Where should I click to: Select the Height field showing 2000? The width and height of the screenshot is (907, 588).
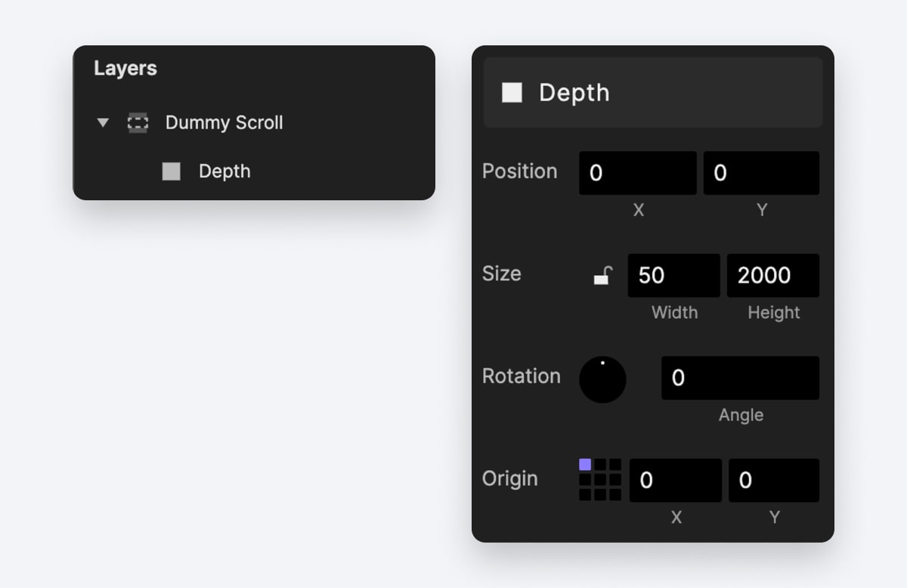pyautogui.click(x=772, y=275)
